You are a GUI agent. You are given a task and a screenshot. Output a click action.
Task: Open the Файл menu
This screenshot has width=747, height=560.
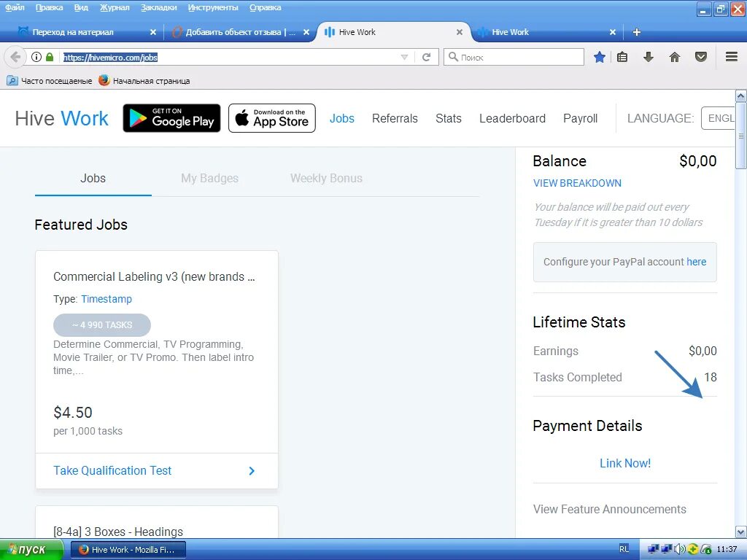pos(15,7)
